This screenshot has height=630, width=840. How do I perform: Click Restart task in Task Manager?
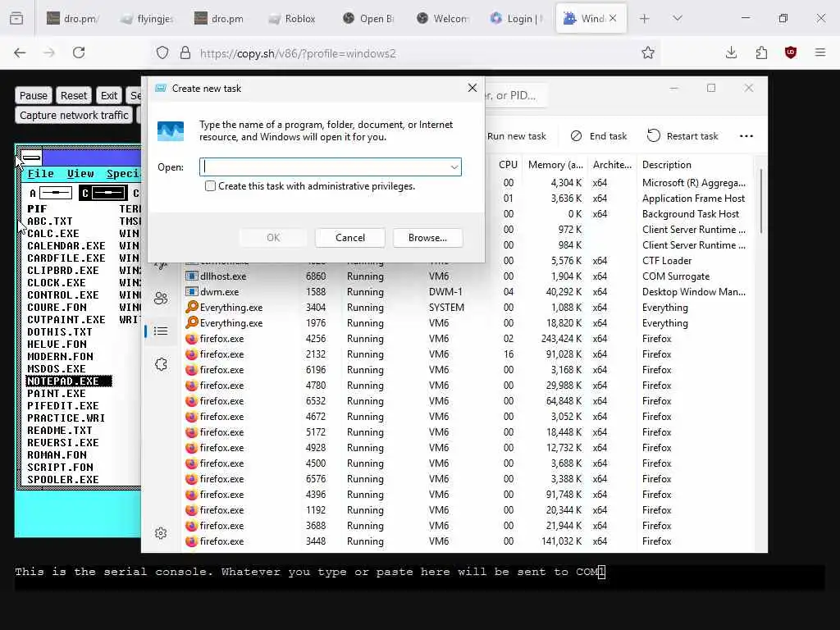tap(682, 136)
